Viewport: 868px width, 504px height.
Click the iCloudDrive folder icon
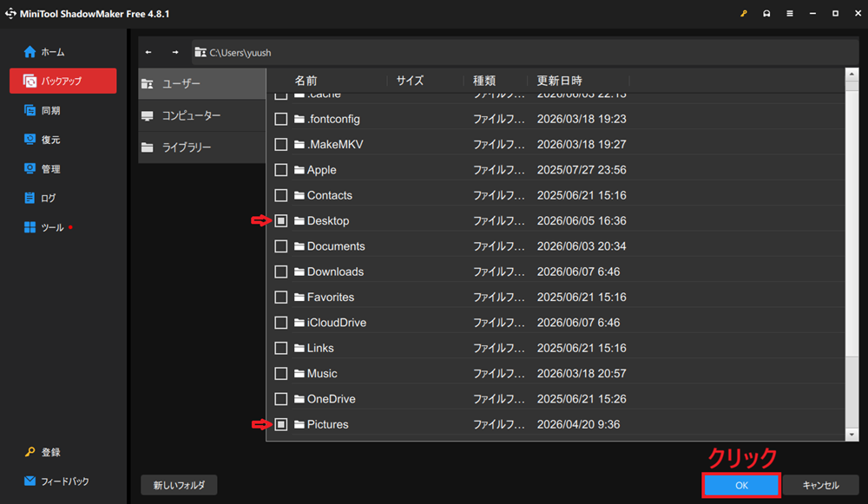click(x=299, y=323)
